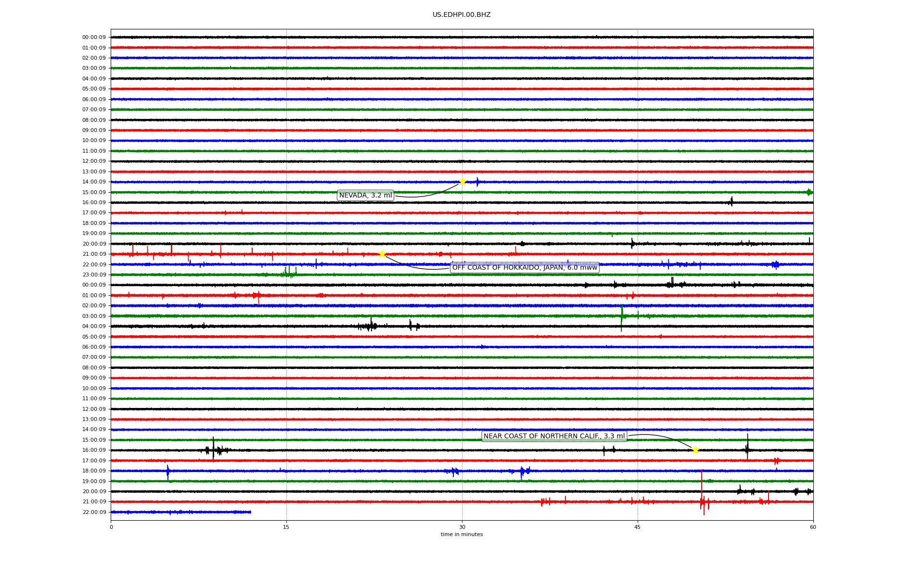The width and height of the screenshot is (924, 578).
Task: Click the 21:00:09 label on the Hokkaido event trace
Action: (94, 254)
